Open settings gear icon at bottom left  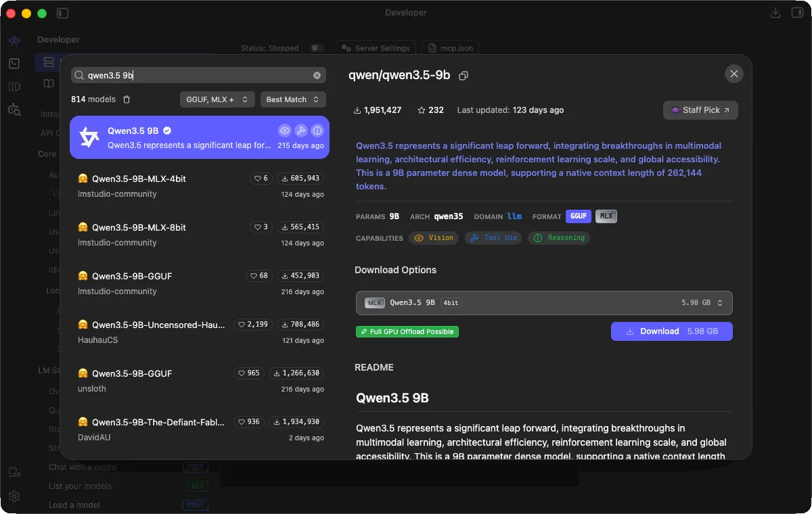14,496
